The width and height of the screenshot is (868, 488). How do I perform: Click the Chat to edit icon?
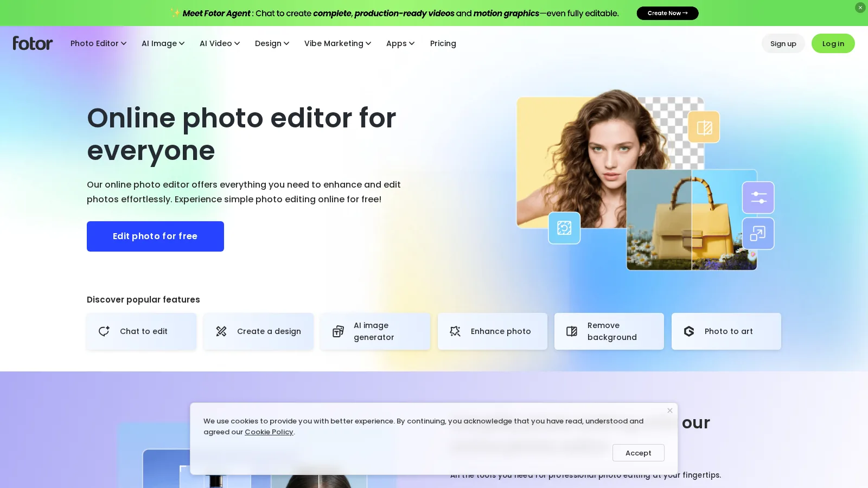pyautogui.click(x=104, y=331)
